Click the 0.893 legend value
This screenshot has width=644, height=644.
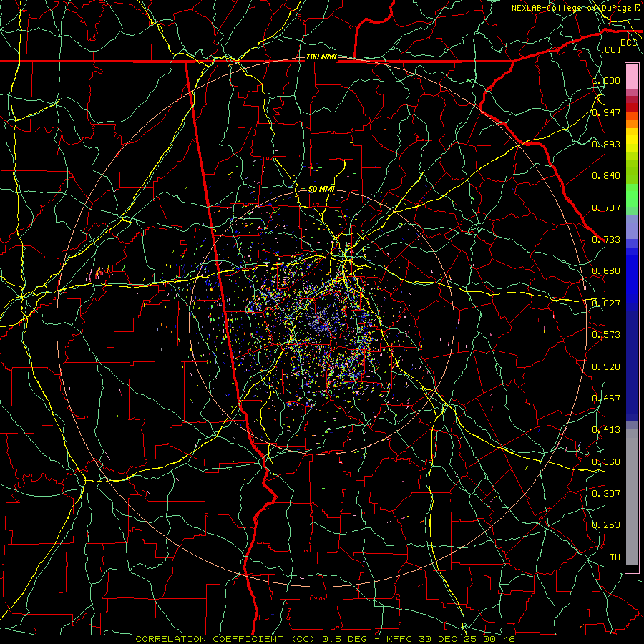tap(606, 144)
